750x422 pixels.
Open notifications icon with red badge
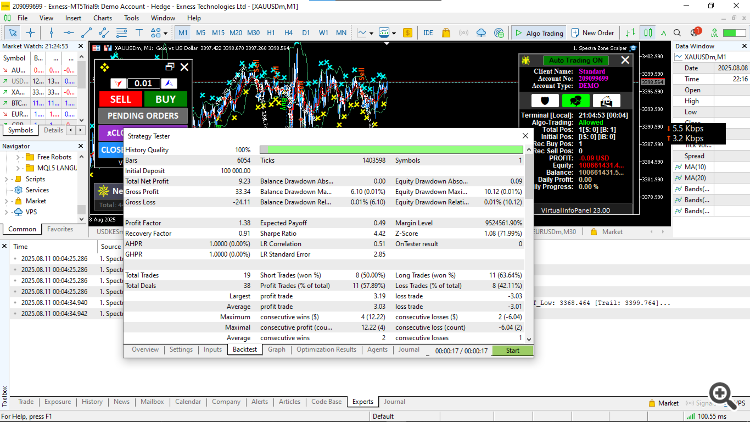tap(695, 32)
